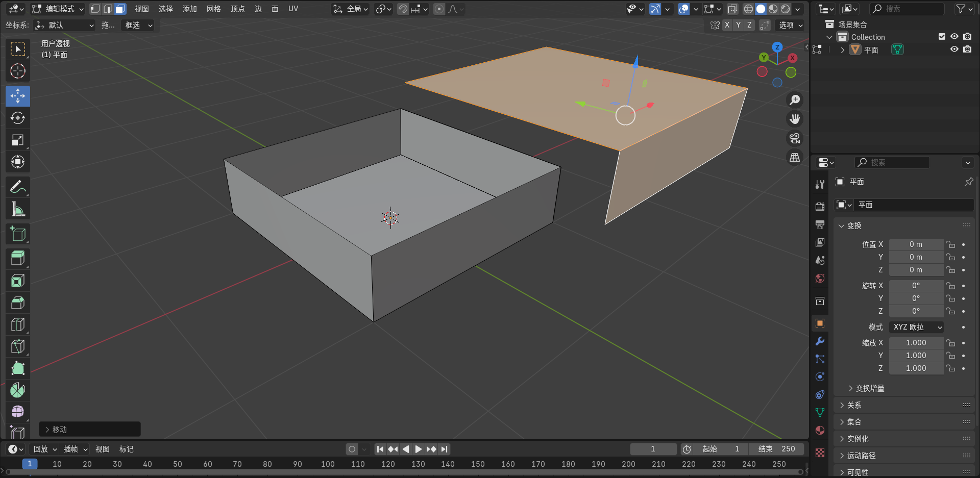Open the 网格 menu
Image resolution: width=980 pixels, height=478 pixels.
tap(213, 9)
